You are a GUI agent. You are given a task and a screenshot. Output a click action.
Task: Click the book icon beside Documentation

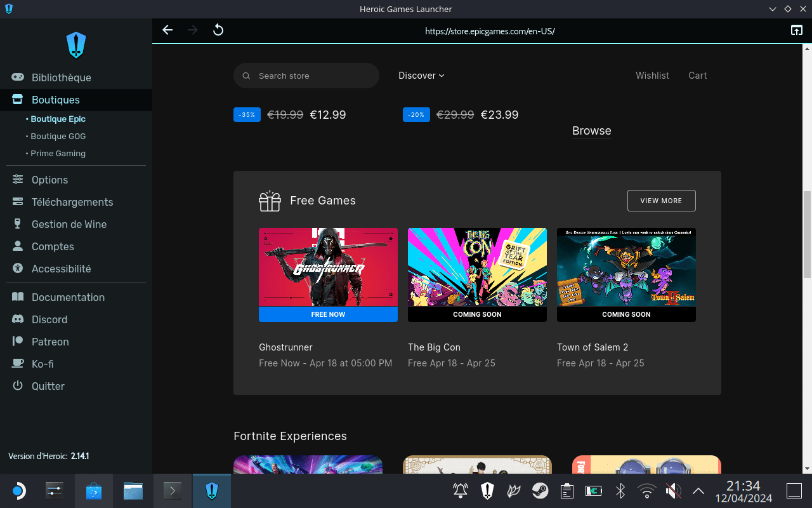click(18, 297)
